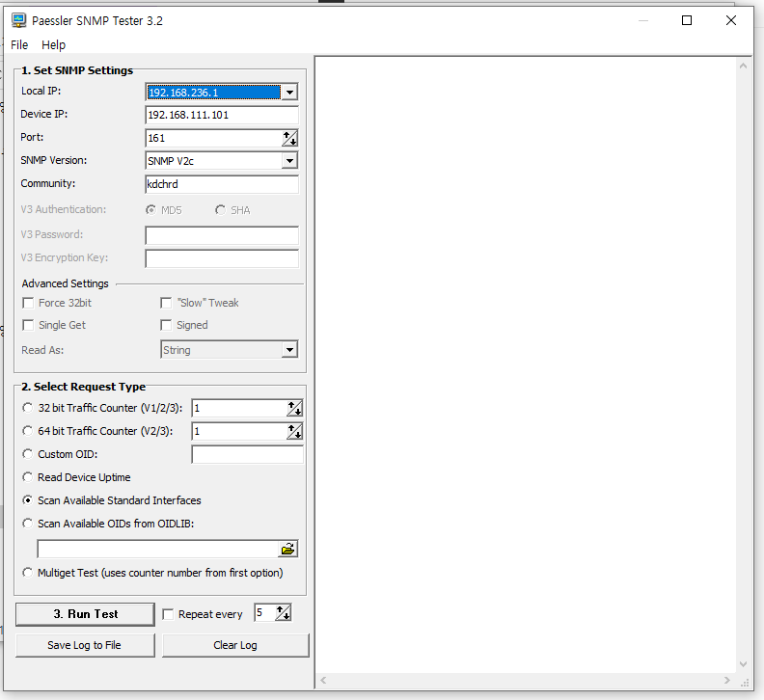The height and width of the screenshot is (700, 764).
Task: Minimize the SNMP Tester window
Action: 643,20
